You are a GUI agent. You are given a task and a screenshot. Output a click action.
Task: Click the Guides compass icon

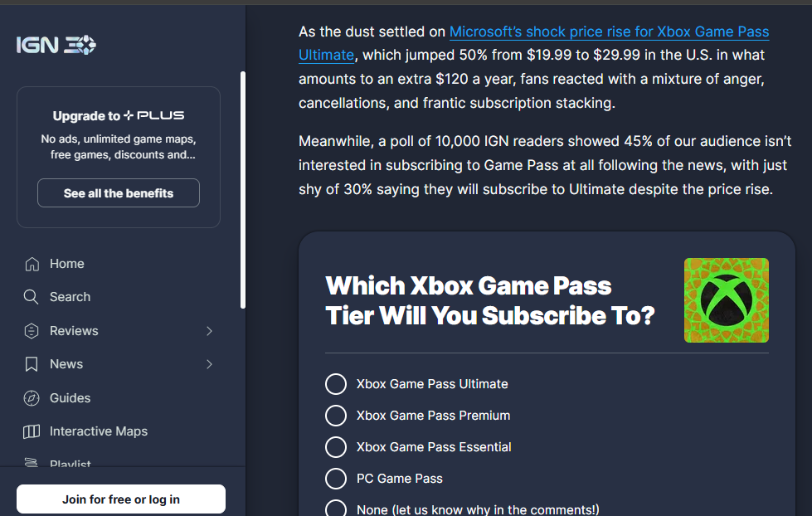[x=32, y=398]
